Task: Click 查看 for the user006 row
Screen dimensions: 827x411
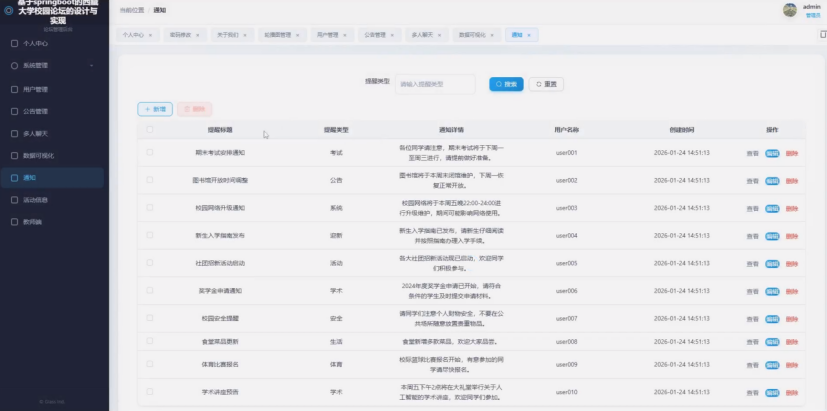Action: point(753,292)
